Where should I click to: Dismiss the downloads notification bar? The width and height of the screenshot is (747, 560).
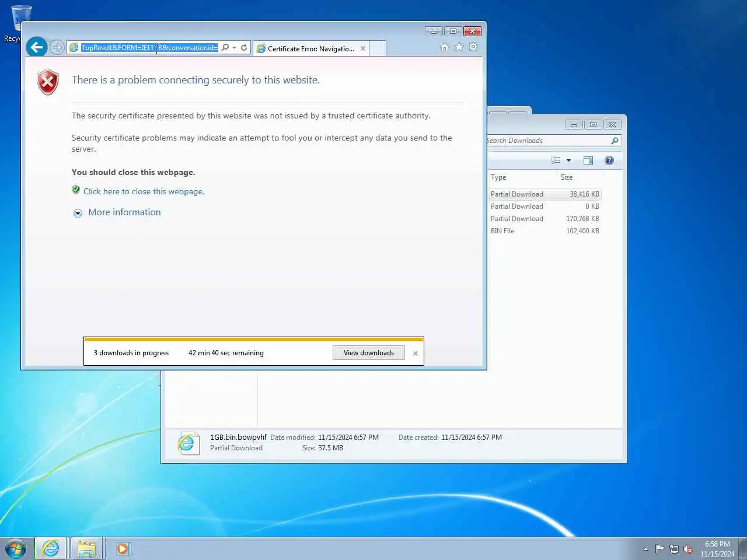(x=415, y=353)
